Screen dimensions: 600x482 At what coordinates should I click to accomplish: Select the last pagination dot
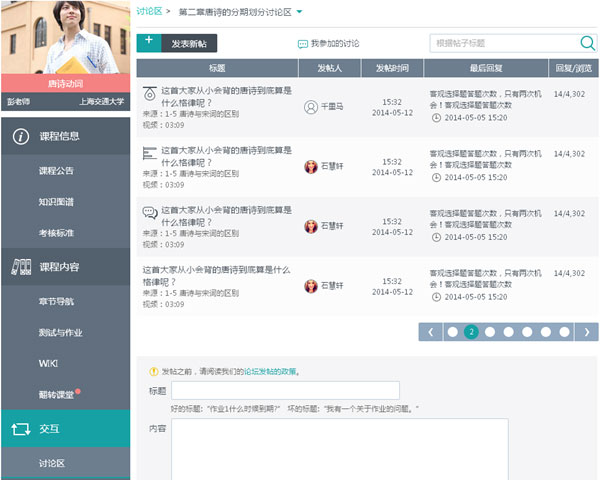tap(564, 332)
